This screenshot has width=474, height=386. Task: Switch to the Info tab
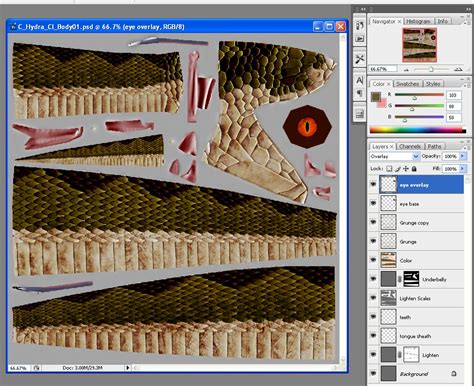443,21
